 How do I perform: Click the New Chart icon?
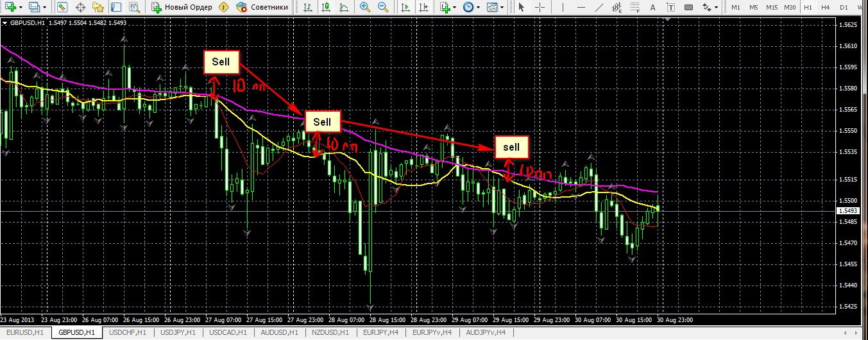point(9,8)
